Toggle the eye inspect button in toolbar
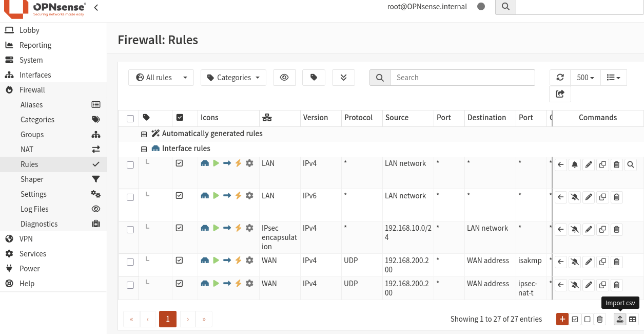Viewport: 644px width, 334px height. coord(284,78)
